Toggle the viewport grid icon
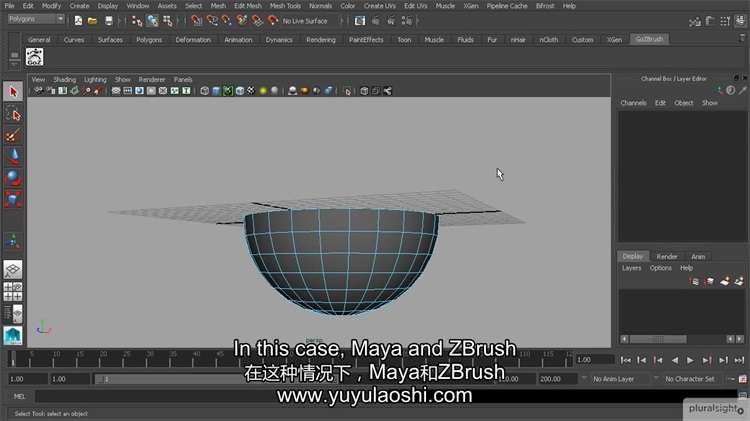Image resolution: width=750 pixels, height=421 pixels. (116, 91)
